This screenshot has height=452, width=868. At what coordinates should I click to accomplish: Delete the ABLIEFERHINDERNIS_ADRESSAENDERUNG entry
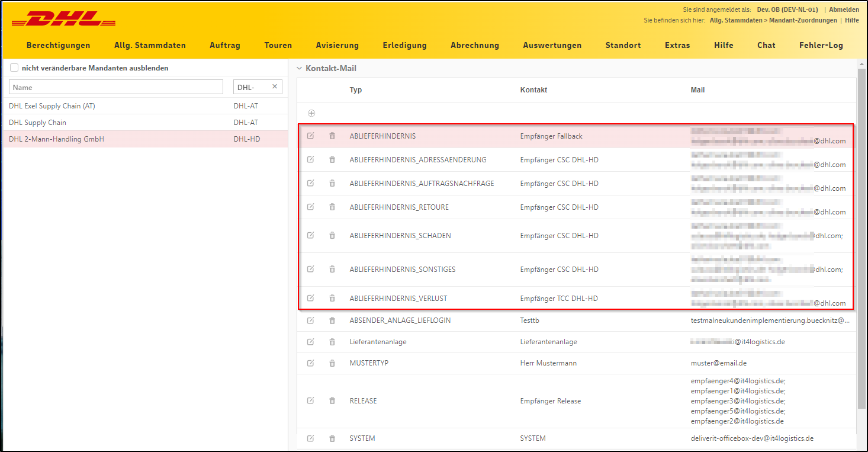[332, 159]
